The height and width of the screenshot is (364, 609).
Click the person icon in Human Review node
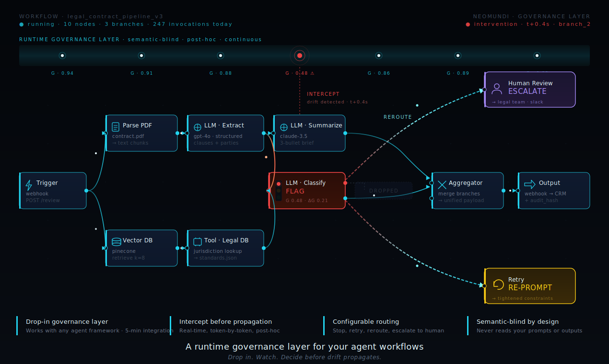(x=497, y=89)
